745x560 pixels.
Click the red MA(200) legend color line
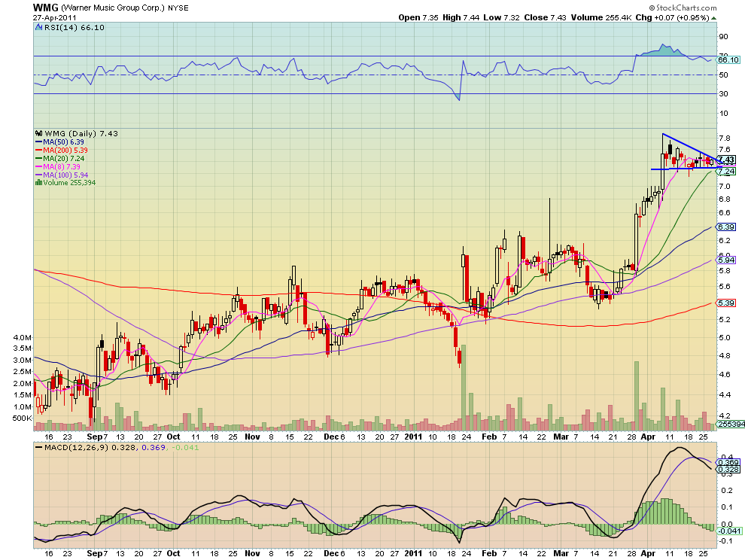coord(39,151)
